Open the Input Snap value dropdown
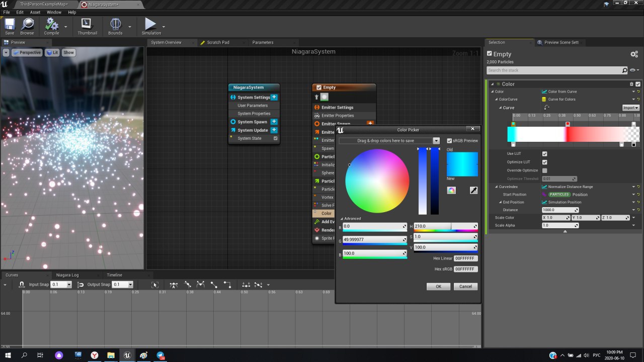This screenshot has height=362, width=644. (x=69, y=285)
